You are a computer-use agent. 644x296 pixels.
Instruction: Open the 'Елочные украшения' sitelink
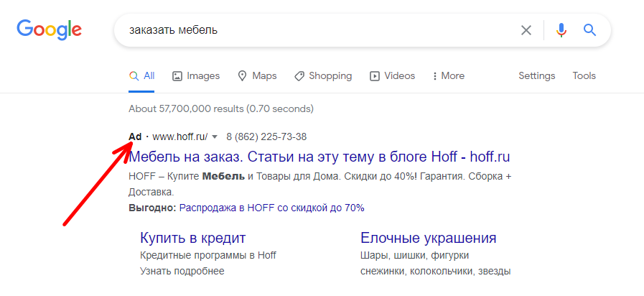pyautogui.click(x=428, y=238)
